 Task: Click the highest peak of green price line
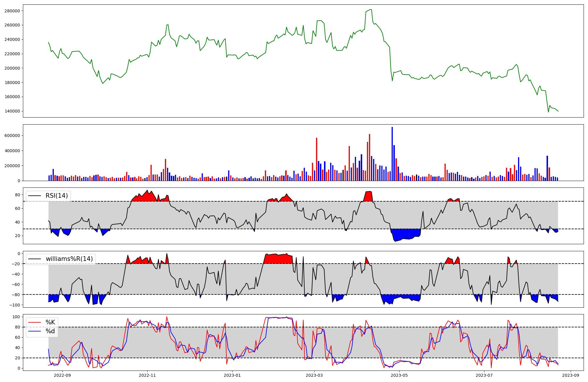click(x=371, y=10)
